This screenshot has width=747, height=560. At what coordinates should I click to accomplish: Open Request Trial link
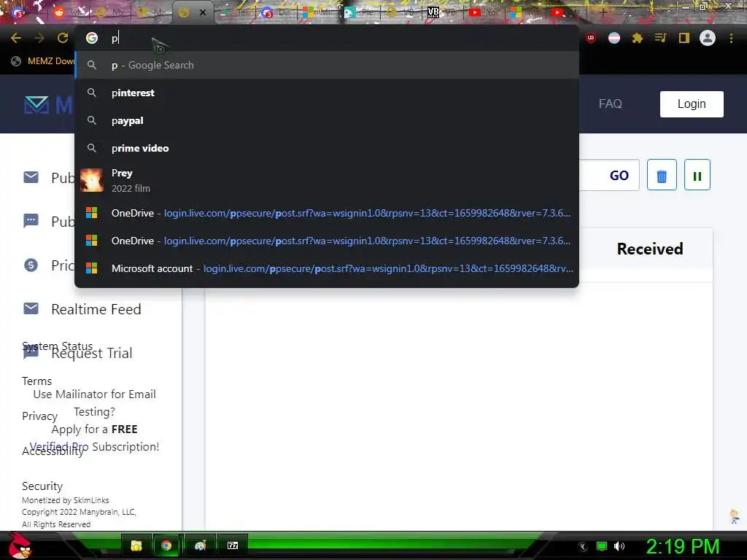click(92, 354)
